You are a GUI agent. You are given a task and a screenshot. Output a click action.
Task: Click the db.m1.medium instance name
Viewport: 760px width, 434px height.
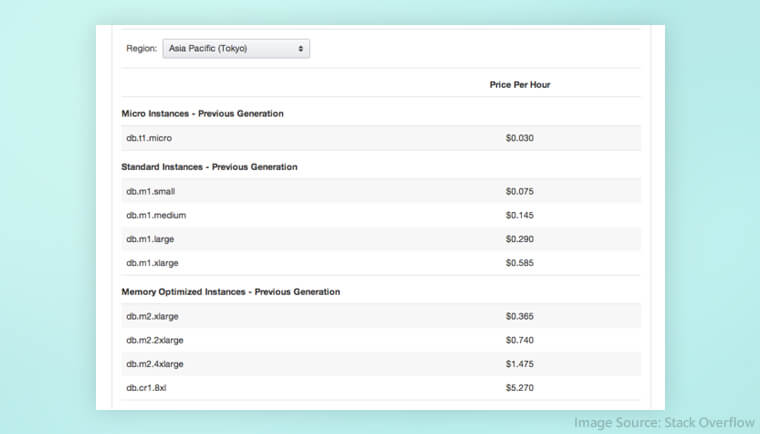(156, 215)
